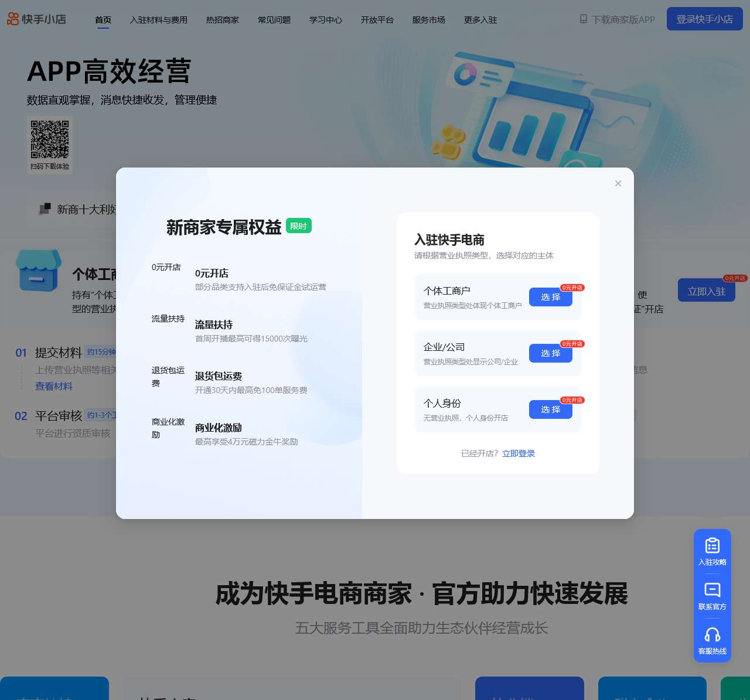Viewport: 750px width, 700px height.
Task: Close the new merchant benefits dialog
Action: click(618, 183)
